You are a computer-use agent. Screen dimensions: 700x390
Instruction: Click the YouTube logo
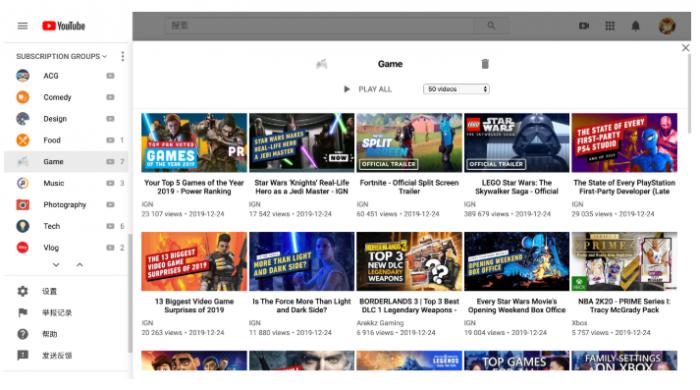tap(63, 26)
